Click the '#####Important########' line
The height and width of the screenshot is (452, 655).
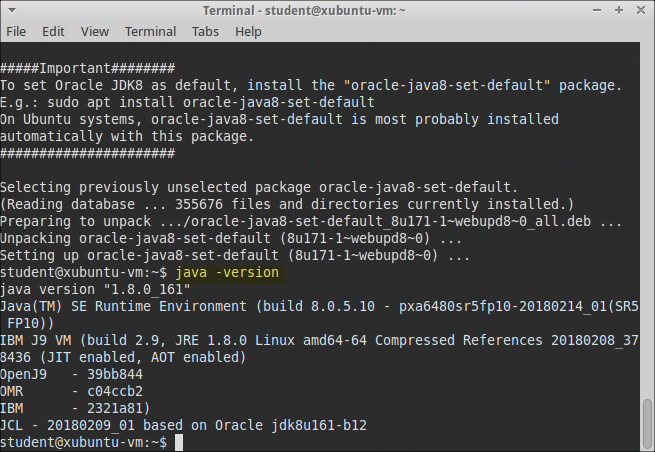tap(87, 68)
